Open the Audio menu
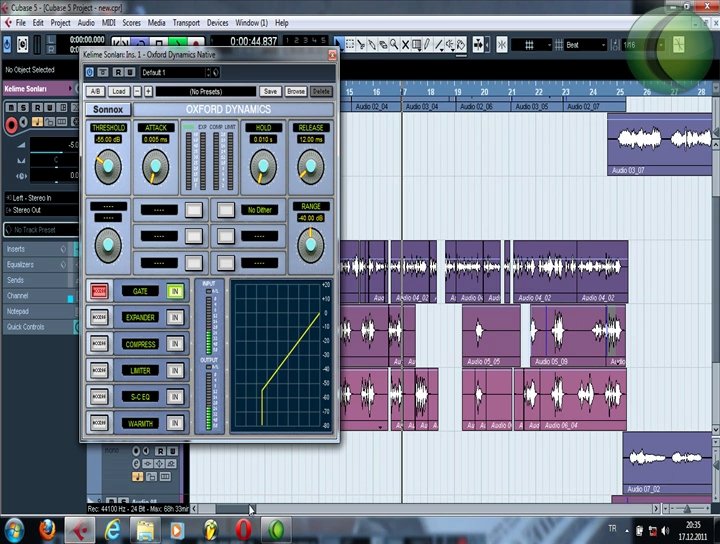The height and width of the screenshot is (544, 720). (86, 22)
